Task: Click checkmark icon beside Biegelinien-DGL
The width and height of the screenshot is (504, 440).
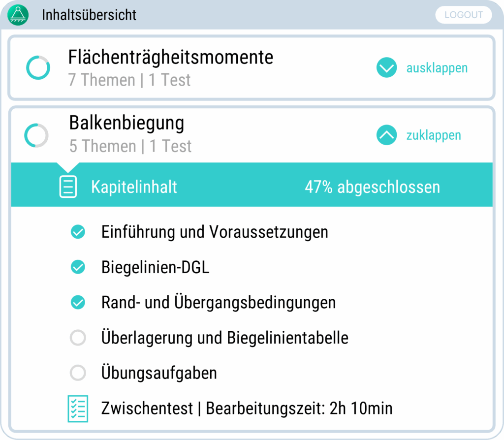Action: 78,267
